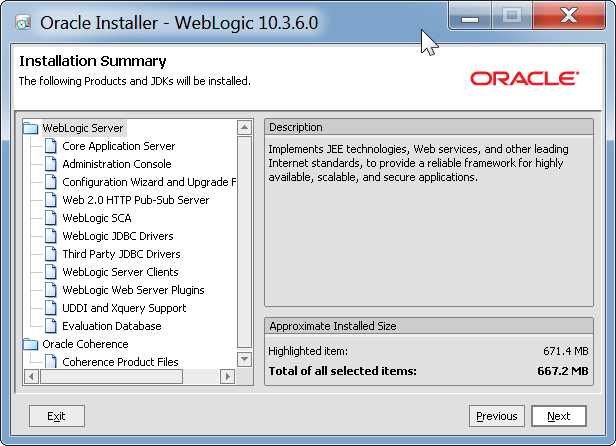Select the WebLogic Server tree node

tap(83, 128)
